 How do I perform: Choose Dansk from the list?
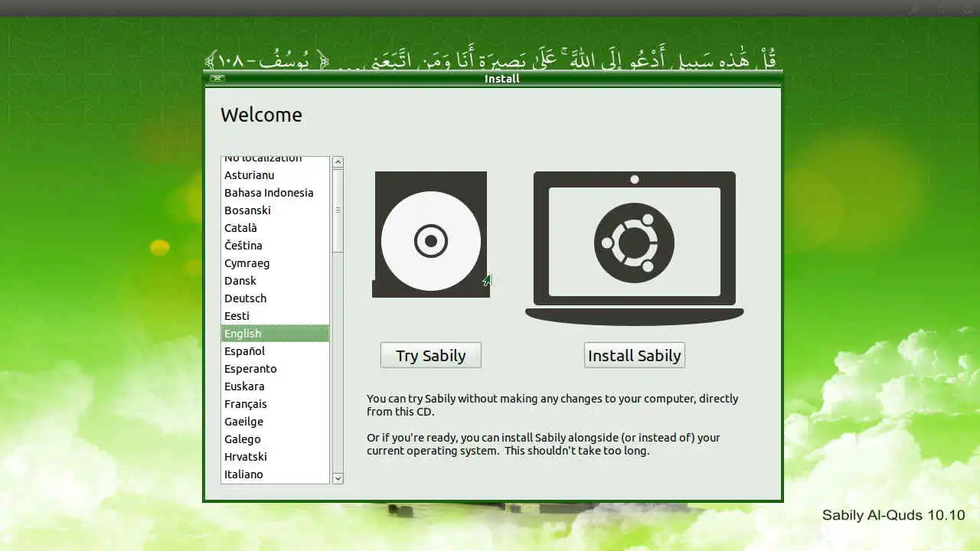click(276, 281)
